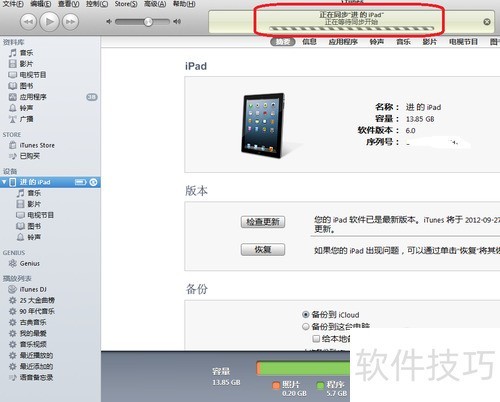This screenshot has height=402, width=500.
Task: Open the 最近添加的 smart playlist
Action: [36, 366]
